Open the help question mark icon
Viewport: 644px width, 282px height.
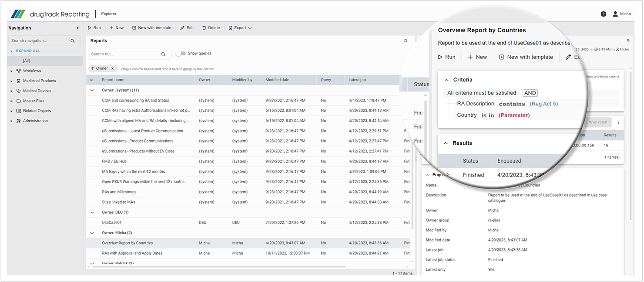[x=604, y=14]
